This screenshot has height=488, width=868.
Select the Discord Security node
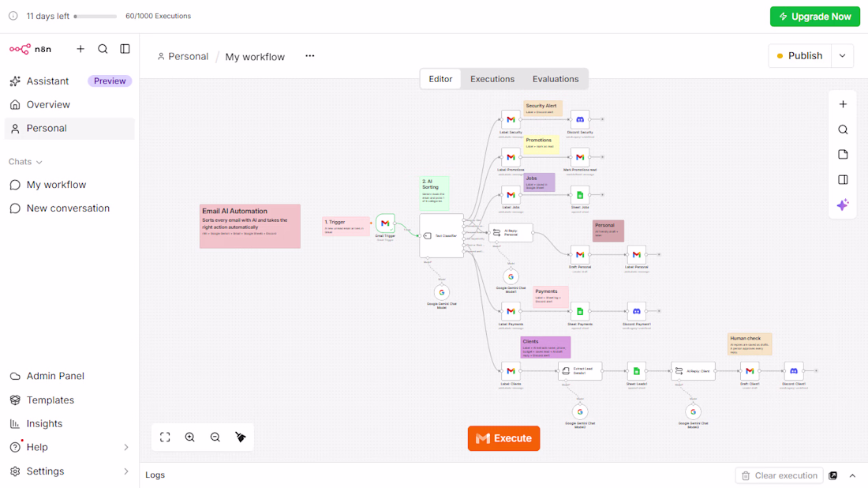coord(580,119)
